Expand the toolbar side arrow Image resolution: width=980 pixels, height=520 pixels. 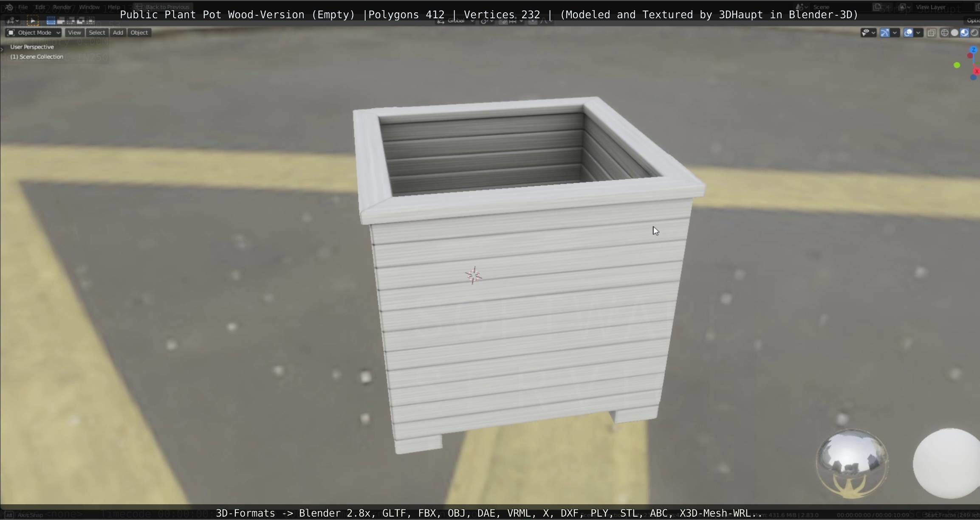[2, 50]
